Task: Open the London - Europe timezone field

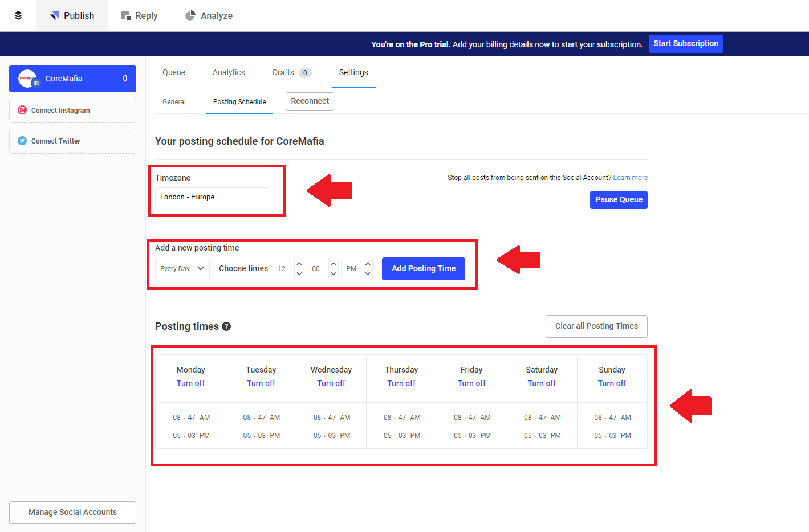Action: click(212, 197)
